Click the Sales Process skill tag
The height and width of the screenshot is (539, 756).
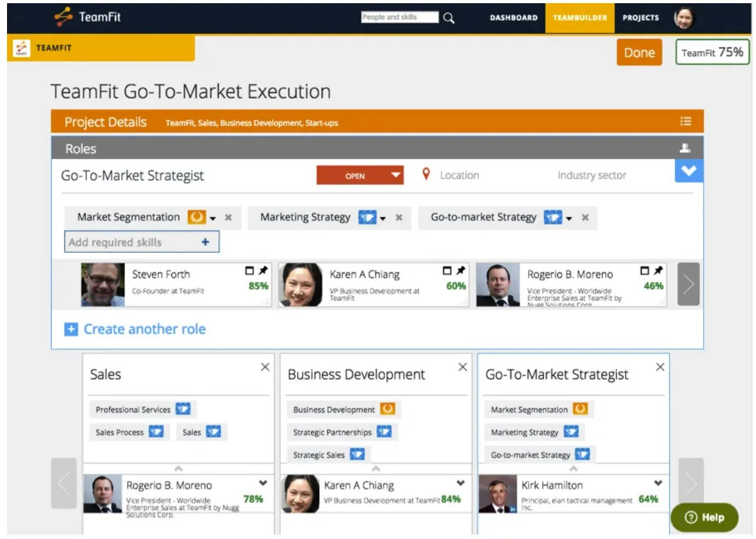pyautogui.click(x=129, y=432)
